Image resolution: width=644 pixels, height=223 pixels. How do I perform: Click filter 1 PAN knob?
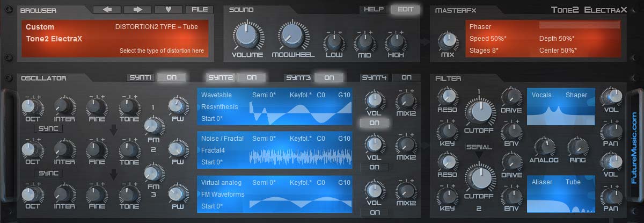pos(611,131)
